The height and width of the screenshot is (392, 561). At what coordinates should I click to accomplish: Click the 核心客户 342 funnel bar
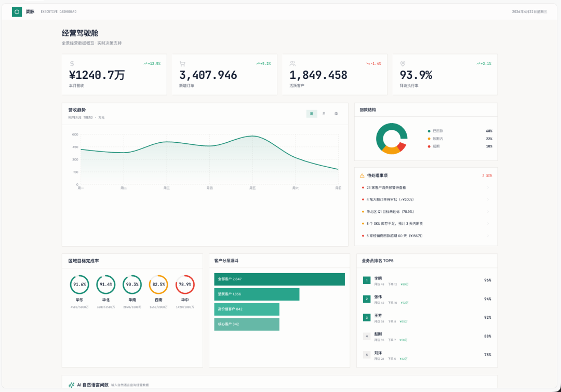pyautogui.click(x=247, y=325)
